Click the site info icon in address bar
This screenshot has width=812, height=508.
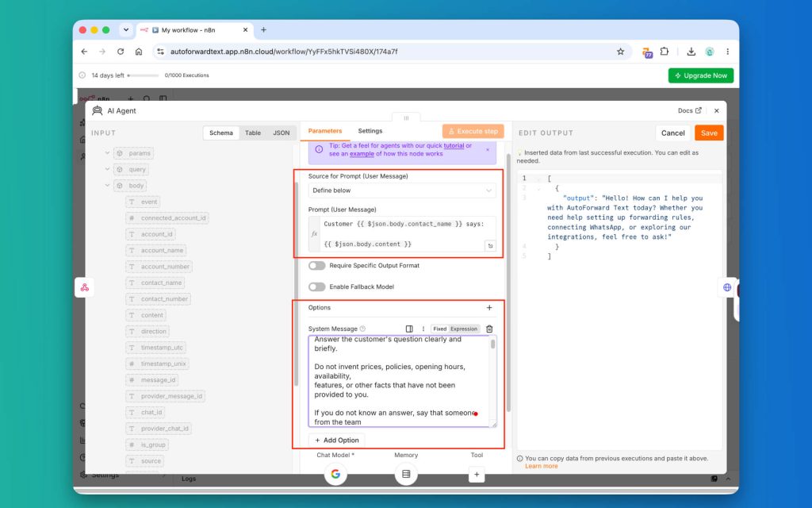click(x=160, y=52)
